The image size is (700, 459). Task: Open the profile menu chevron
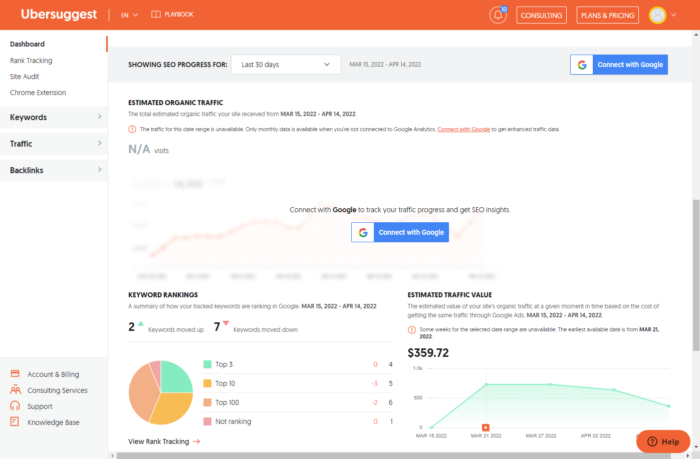(674, 15)
